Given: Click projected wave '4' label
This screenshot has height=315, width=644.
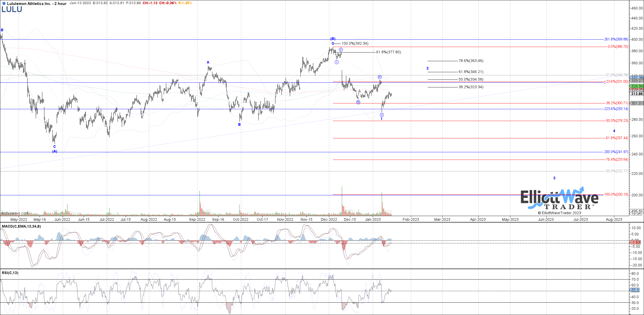Looking at the screenshot, I should (614, 131).
